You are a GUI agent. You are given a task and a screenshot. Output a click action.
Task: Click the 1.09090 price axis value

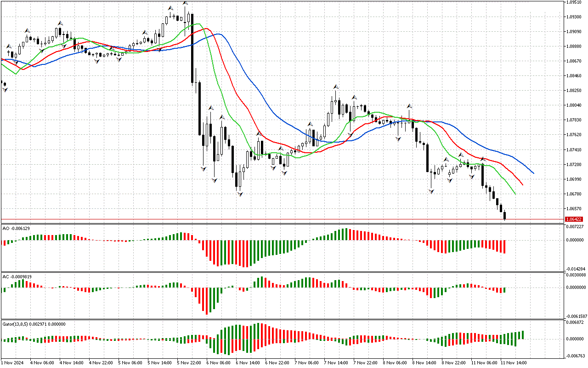(x=574, y=31)
